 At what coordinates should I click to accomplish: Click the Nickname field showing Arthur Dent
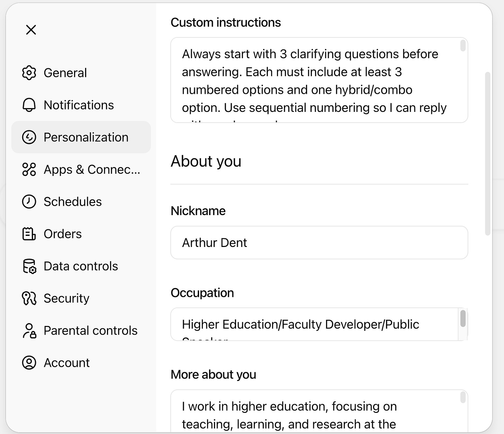[318, 243]
